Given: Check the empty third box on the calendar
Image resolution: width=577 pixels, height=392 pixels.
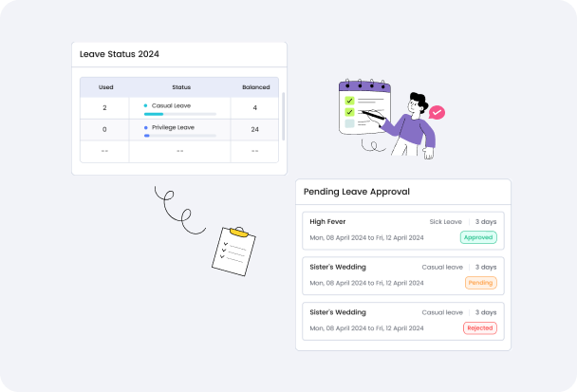Looking at the screenshot, I should pyautogui.click(x=349, y=123).
